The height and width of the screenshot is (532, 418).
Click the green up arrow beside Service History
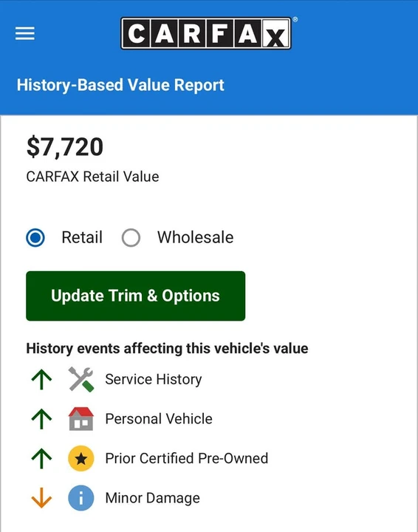point(41,379)
